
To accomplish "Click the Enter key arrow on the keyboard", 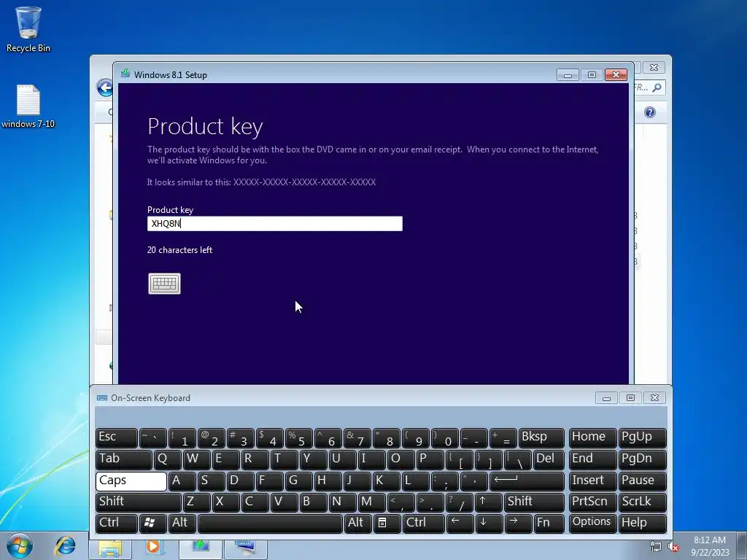I will 527,481.
